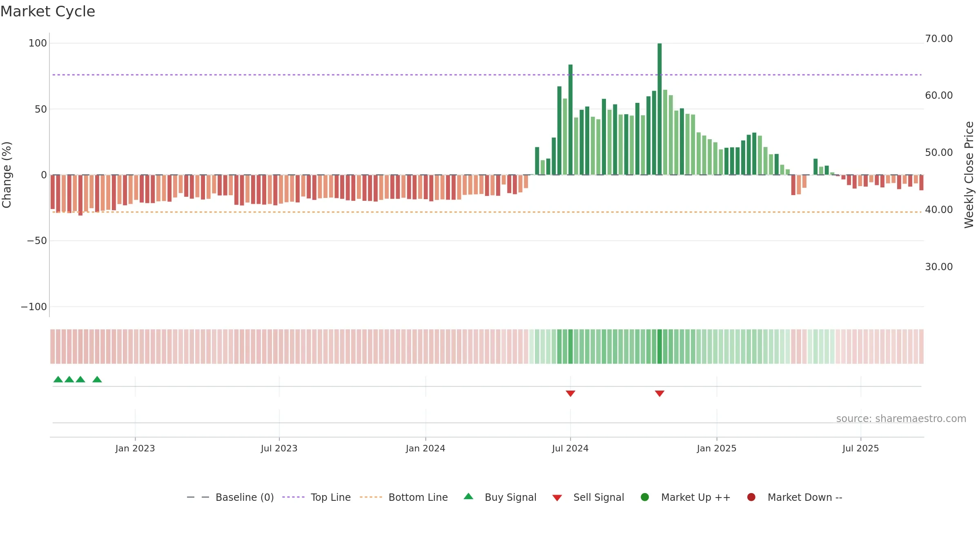Click the Market Down -- red circle icon
This screenshot has height=551, width=980.
tap(751, 497)
